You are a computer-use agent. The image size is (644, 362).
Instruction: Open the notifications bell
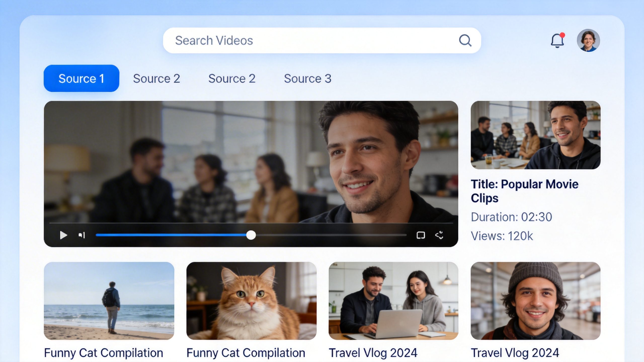coord(557,41)
